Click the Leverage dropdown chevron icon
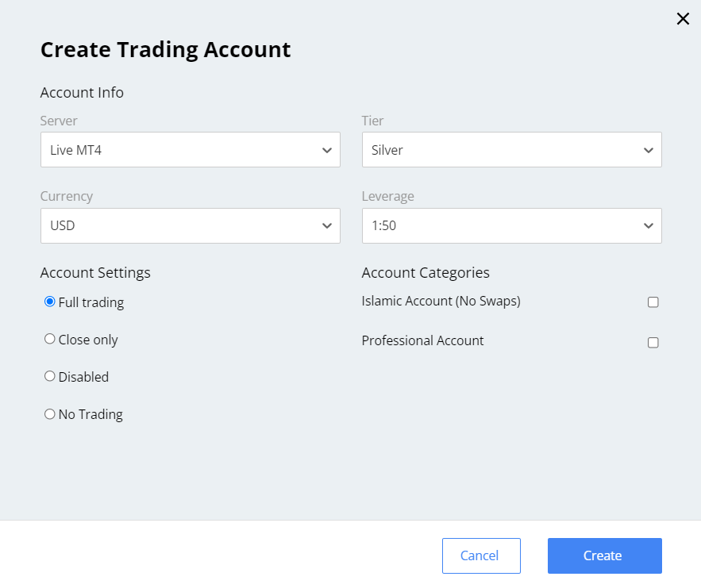Image resolution: width=701 pixels, height=588 pixels. click(649, 225)
